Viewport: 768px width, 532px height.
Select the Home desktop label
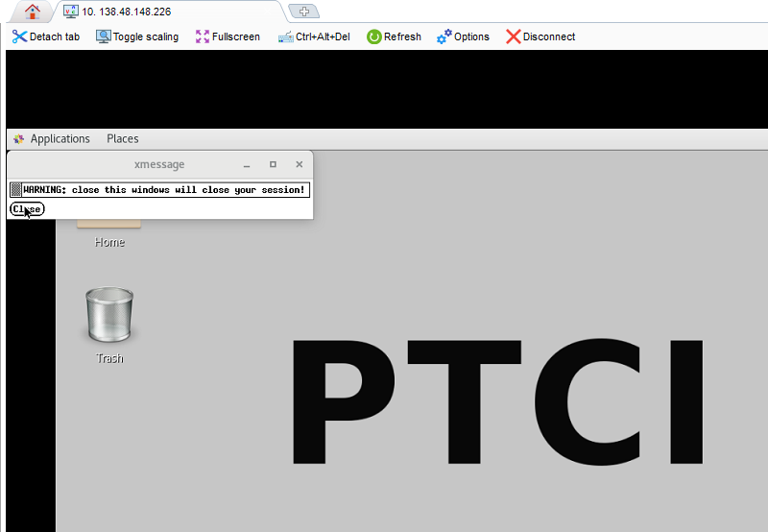(109, 243)
